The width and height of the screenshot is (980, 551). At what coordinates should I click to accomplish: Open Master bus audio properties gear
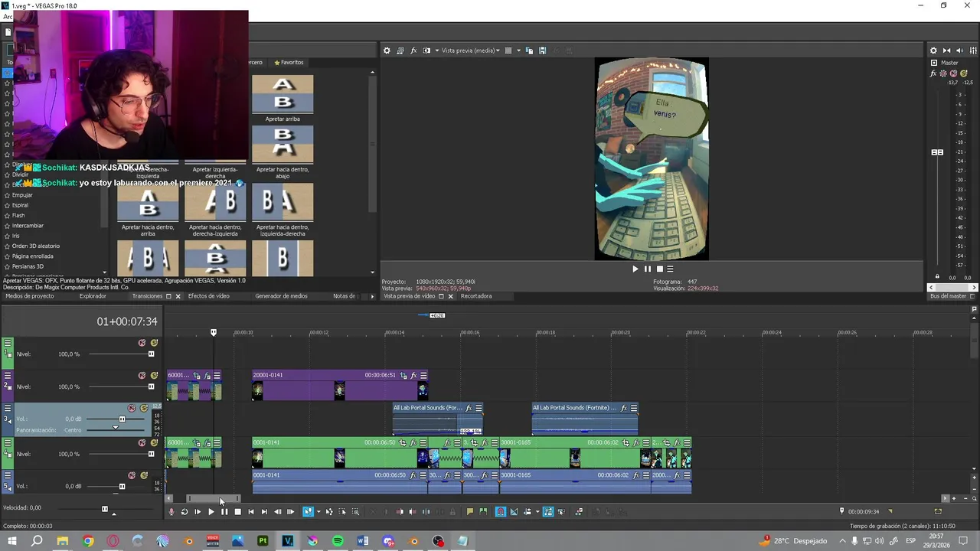(933, 51)
